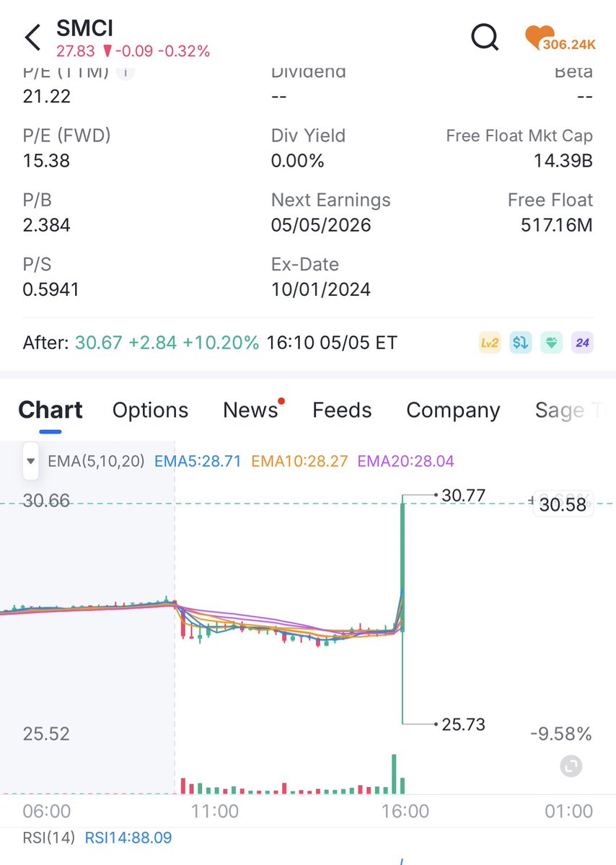This screenshot has width=616, height=865.
Task: Tap the tall volume bar before 16:00
Action: point(394,774)
